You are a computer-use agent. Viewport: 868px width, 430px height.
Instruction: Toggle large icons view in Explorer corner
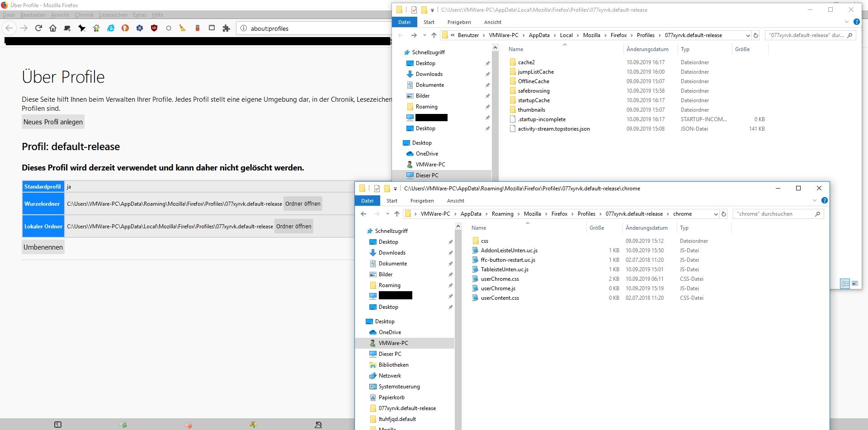tap(855, 284)
